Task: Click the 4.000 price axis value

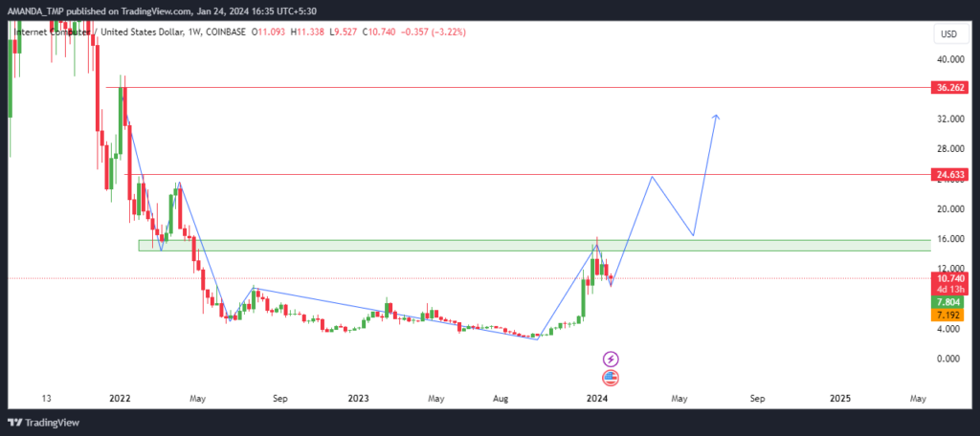Action: [950, 329]
